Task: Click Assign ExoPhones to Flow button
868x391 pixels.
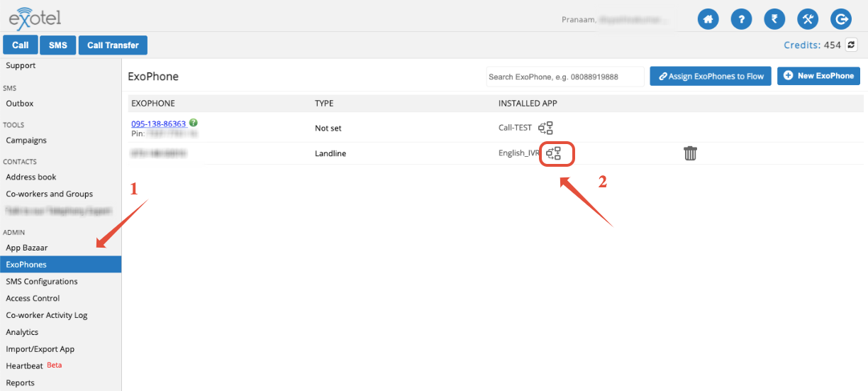Action: [x=711, y=76]
